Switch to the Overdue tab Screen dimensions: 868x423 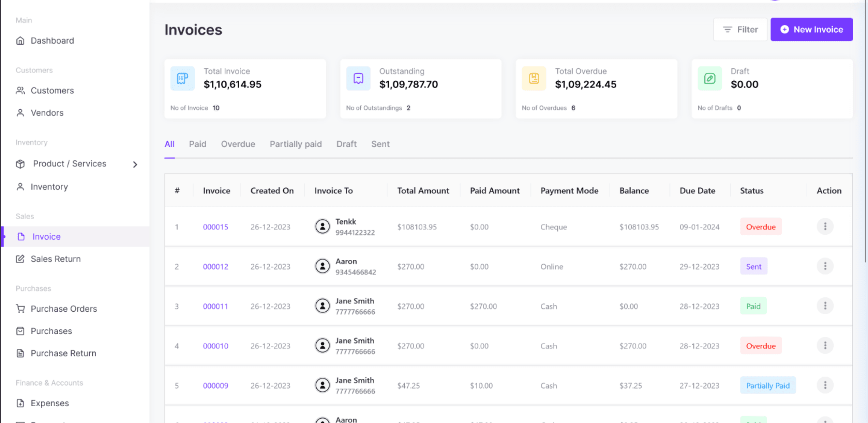238,144
